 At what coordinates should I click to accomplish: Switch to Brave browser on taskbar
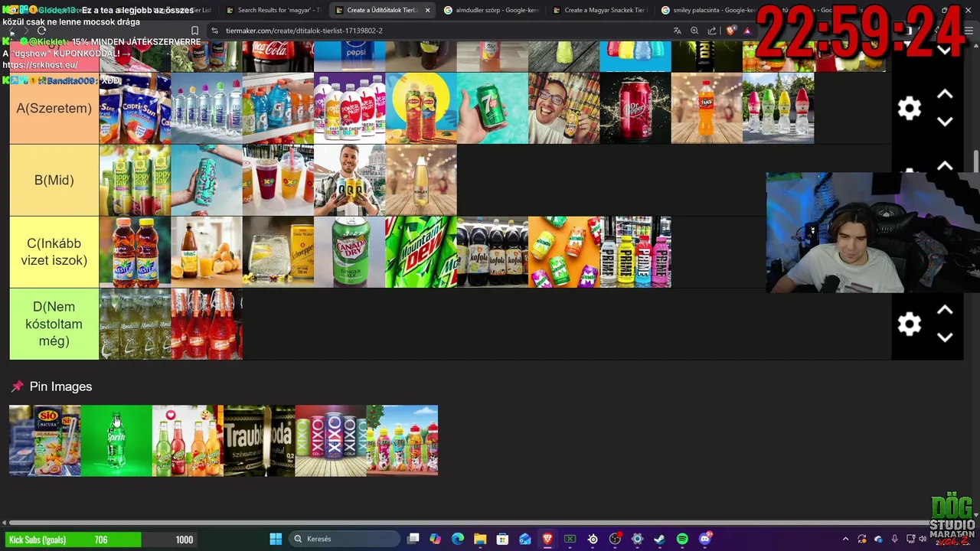pyautogui.click(x=547, y=539)
